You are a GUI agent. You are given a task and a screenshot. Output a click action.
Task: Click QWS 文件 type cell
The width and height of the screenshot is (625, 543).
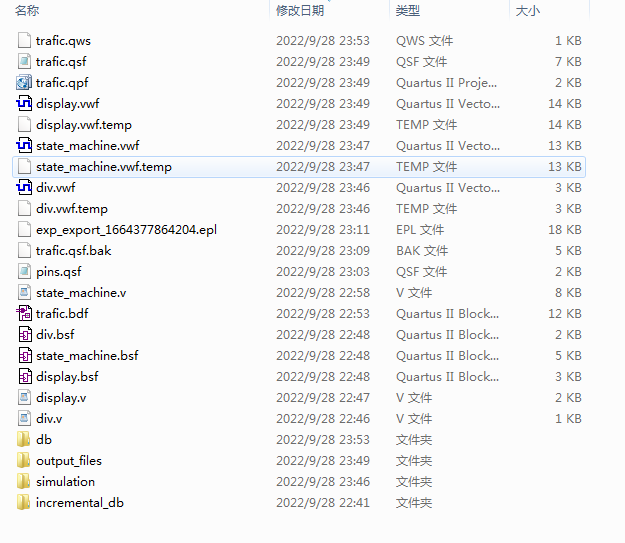pyautogui.click(x=424, y=41)
